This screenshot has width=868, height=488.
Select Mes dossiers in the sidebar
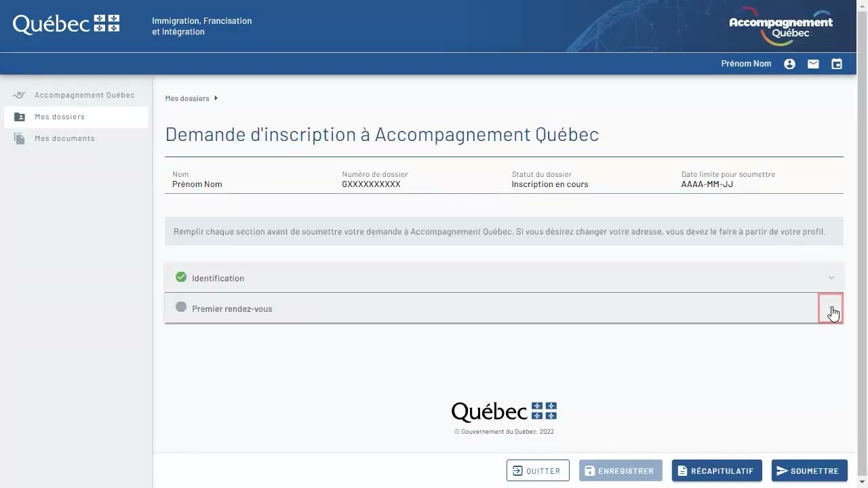coord(76,117)
